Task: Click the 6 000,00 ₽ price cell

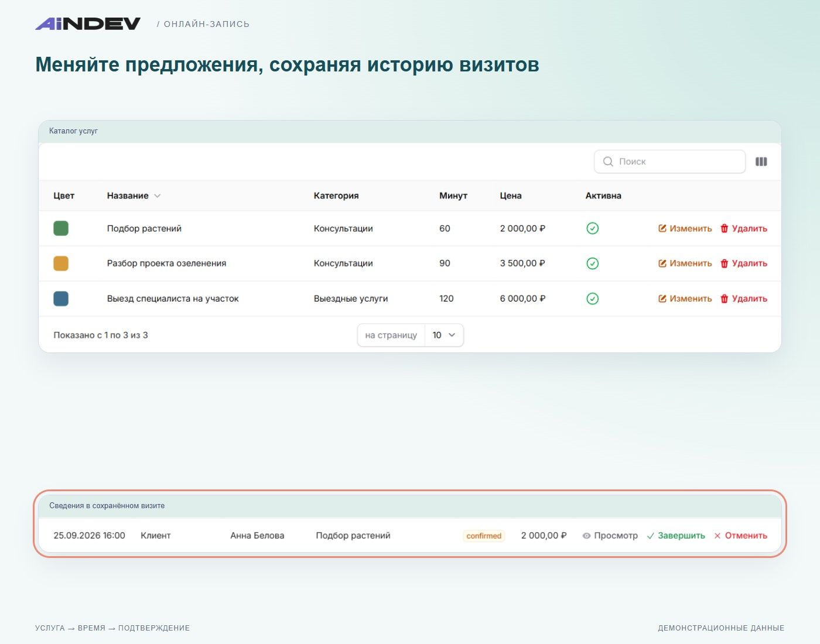Action: pos(522,299)
